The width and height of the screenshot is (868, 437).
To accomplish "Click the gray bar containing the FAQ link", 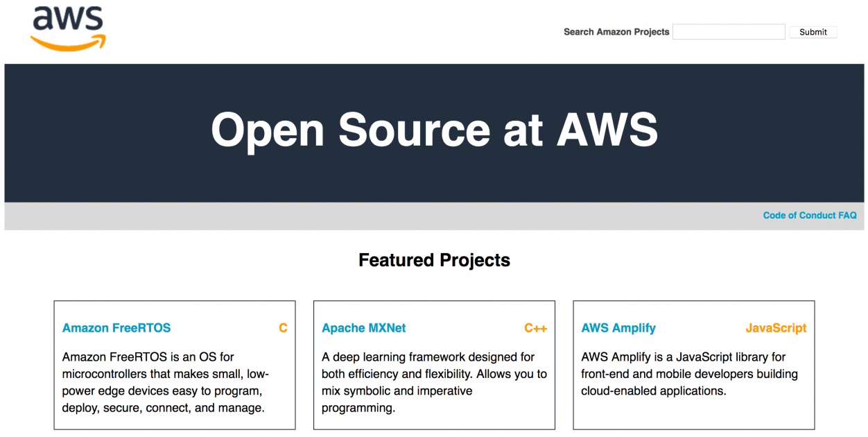I will pyautogui.click(x=416, y=215).
